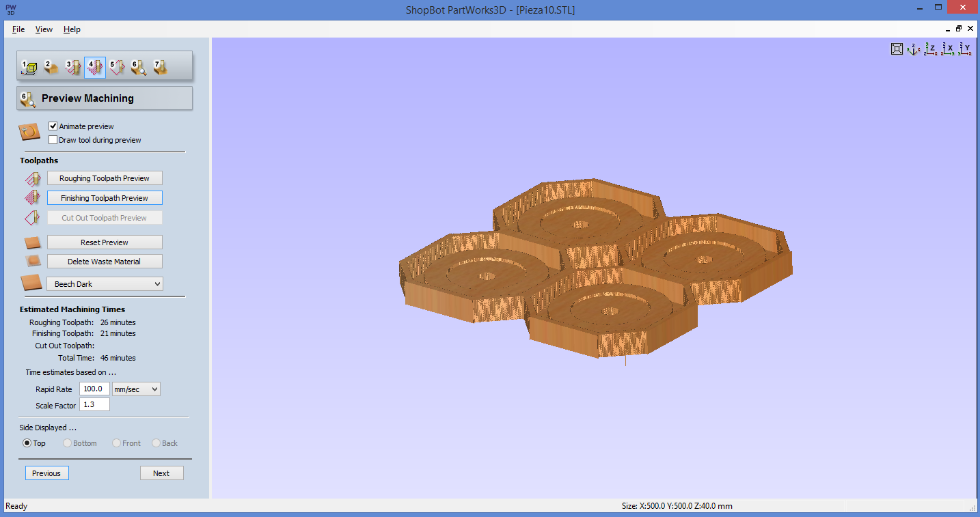Click the 'Ready' status bar text

pos(16,506)
